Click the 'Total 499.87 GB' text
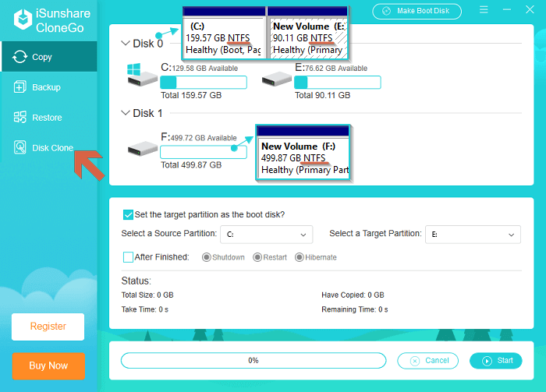The width and height of the screenshot is (546, 392). click(191, 165)
